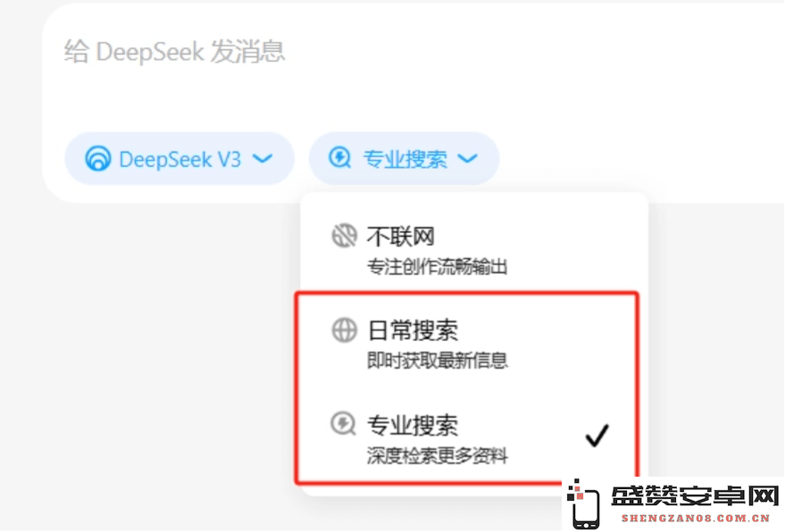Click the phone logo icon in watermark
Image resolution: width=785 pixels, height=532 pixels.
click(583, 504)
